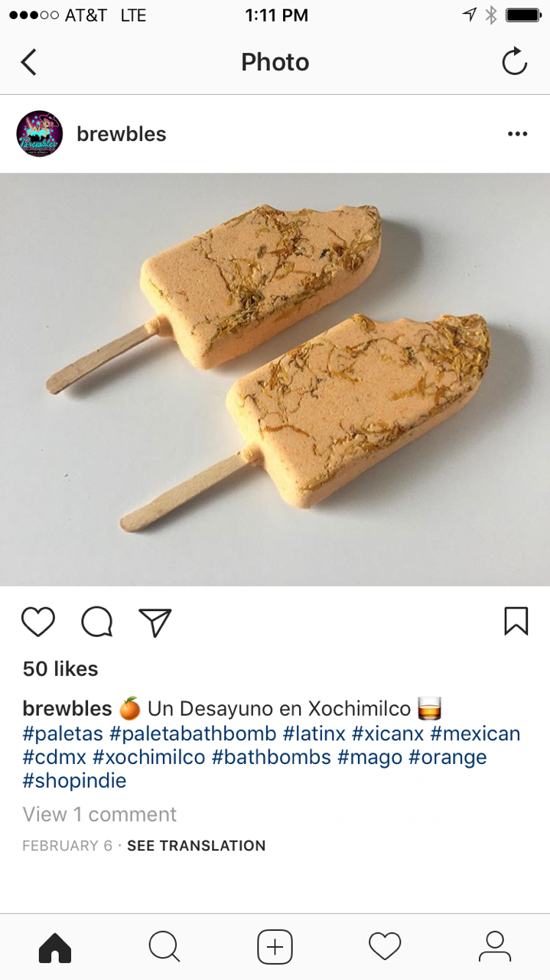
Task: View 1 comment
Action: click(99, 814)
